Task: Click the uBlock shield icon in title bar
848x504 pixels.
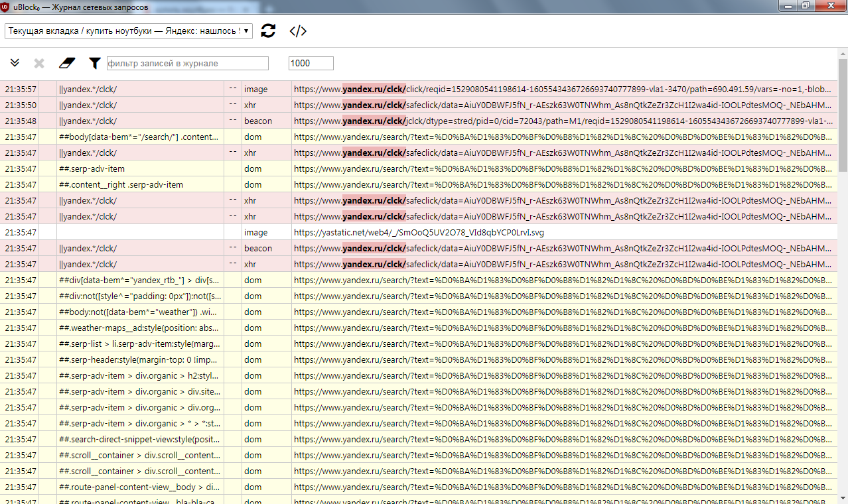Action: coord(6,7)
